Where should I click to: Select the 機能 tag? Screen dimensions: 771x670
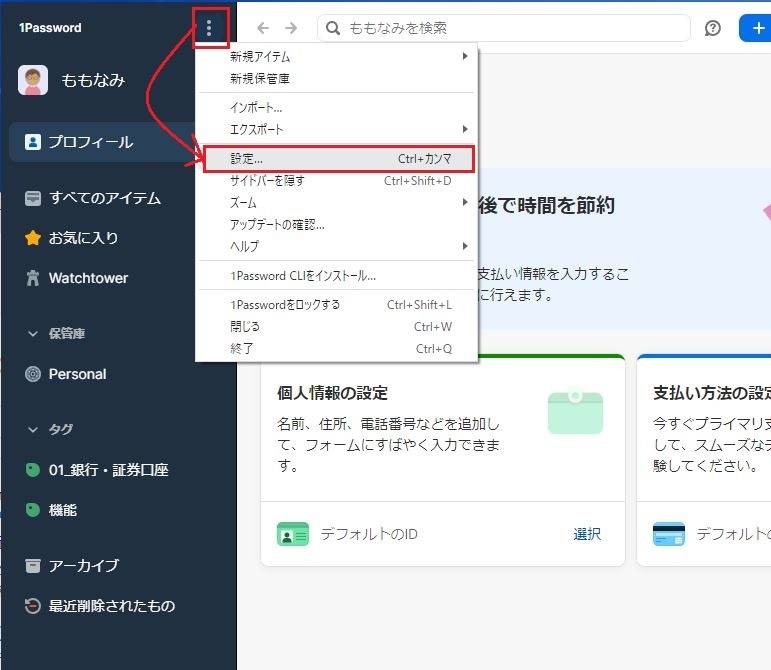62,510
